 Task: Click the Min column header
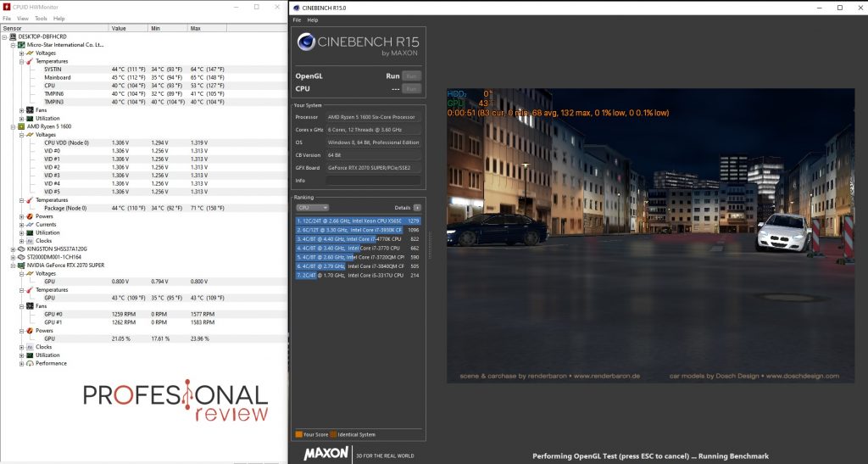click(168, 28)
